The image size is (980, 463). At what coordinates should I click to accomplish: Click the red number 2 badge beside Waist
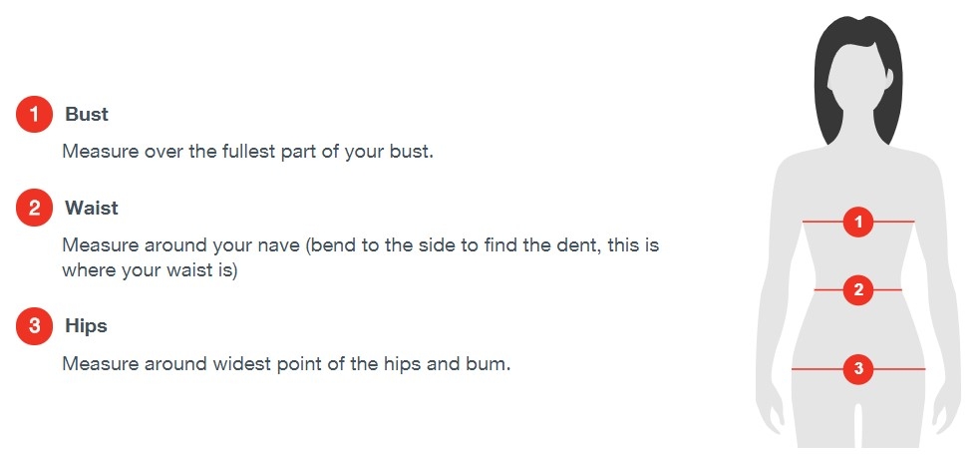coord(34,209)
